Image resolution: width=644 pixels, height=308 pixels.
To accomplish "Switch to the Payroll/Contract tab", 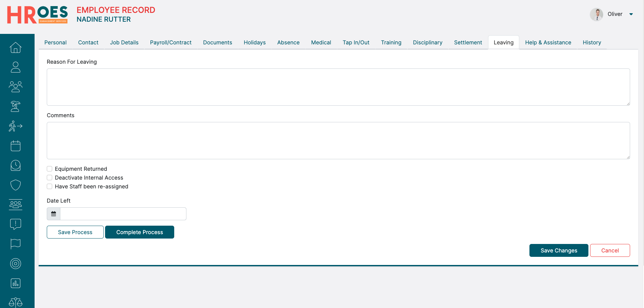I will [170, 43].
